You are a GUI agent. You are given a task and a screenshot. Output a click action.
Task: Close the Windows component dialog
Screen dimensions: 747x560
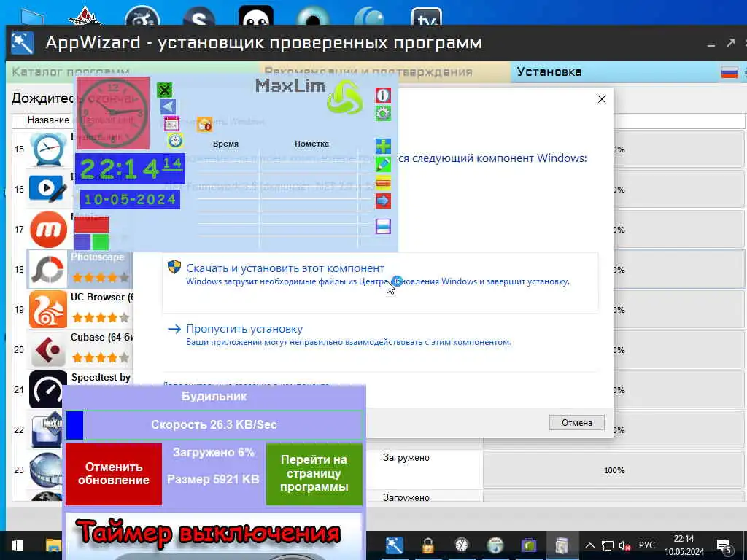point(602,99)
